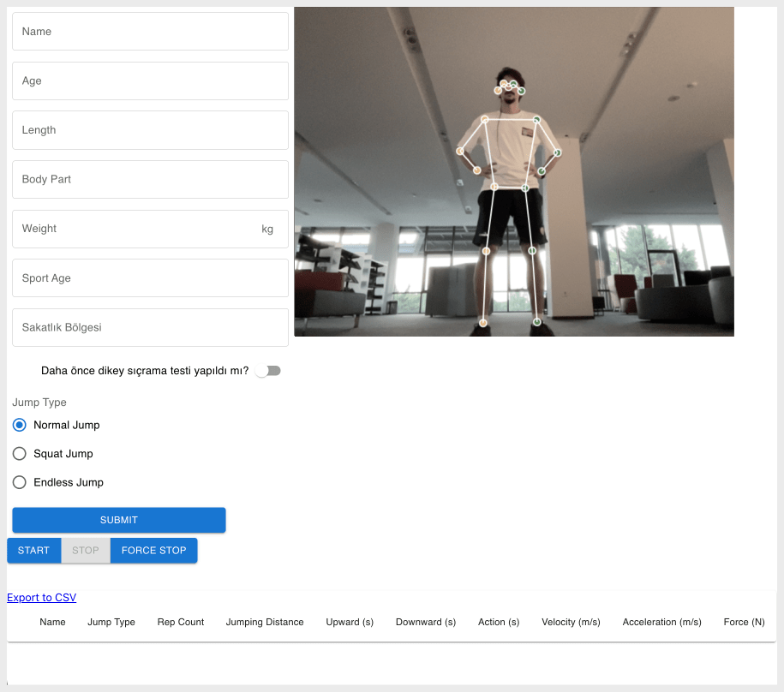784x692 pixels.
Task: Click the Name input field
Action: [150, 32]
